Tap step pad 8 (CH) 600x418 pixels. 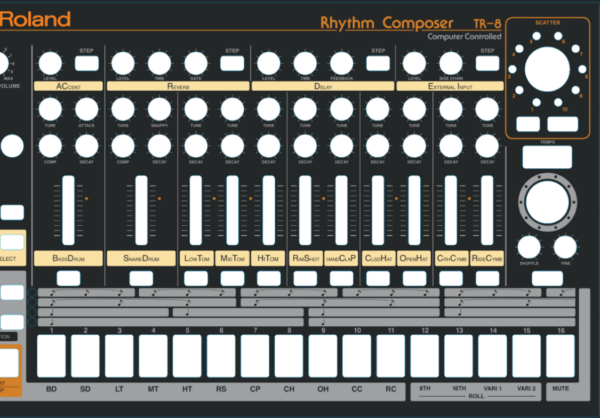click(289, 356)
